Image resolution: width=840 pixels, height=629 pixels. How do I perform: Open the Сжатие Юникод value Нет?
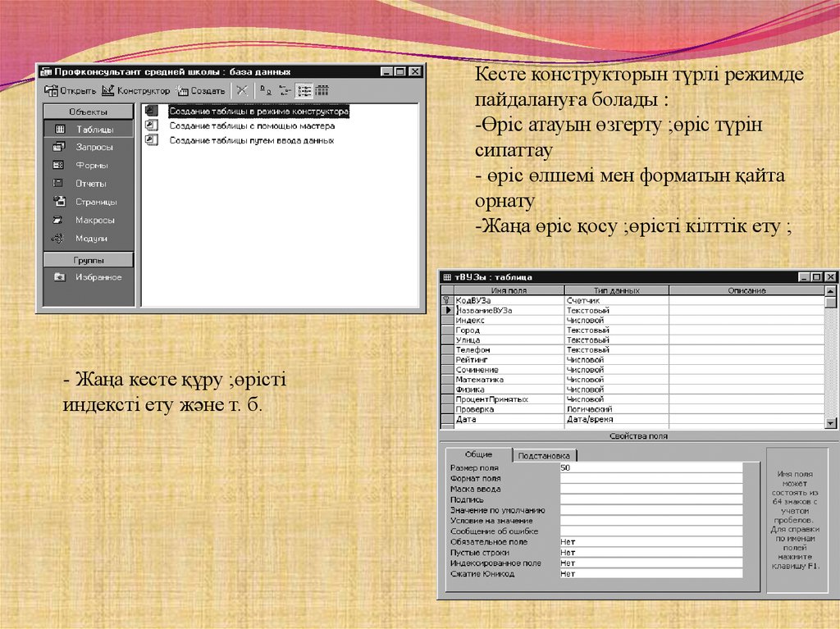pos(651,573)
